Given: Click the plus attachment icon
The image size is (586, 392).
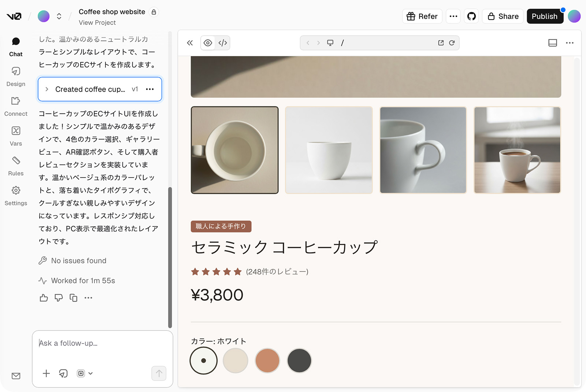Looking at the screenshot, I should pos(46,373).
